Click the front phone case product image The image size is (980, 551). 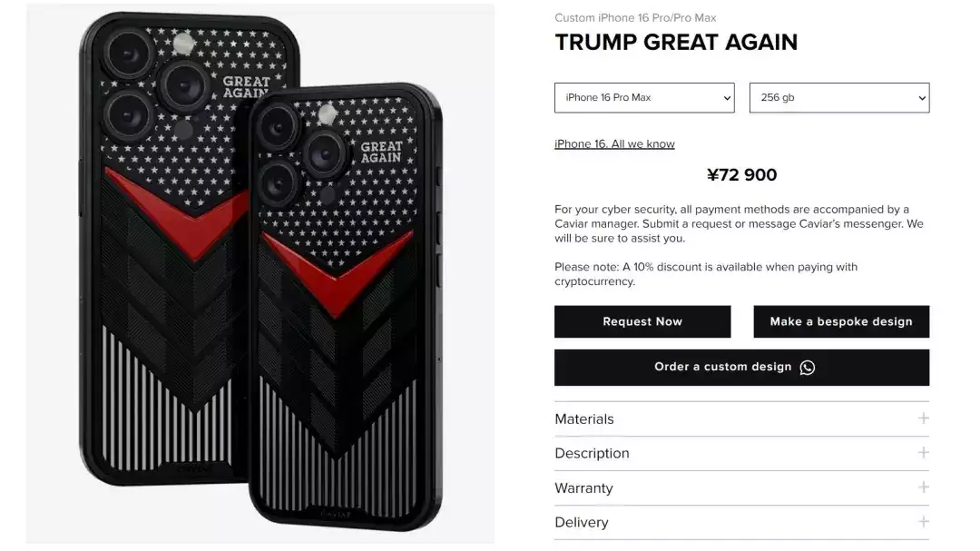tap(345, 307)
